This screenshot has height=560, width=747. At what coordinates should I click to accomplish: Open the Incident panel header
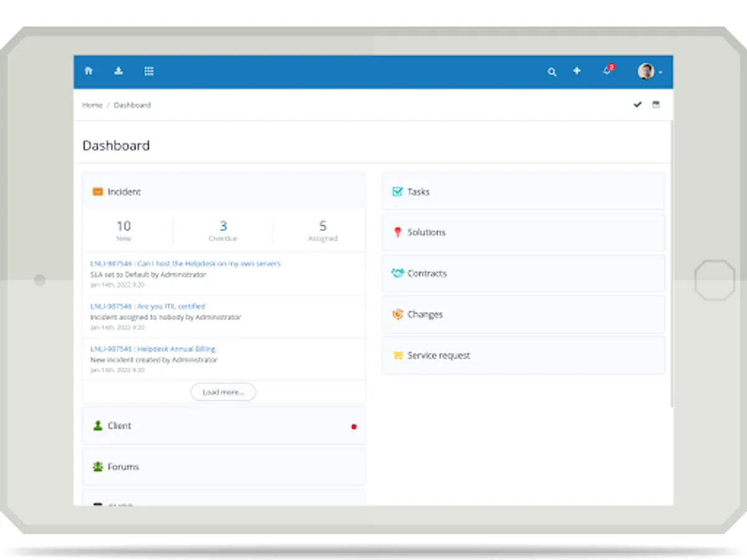coord(224,192)
